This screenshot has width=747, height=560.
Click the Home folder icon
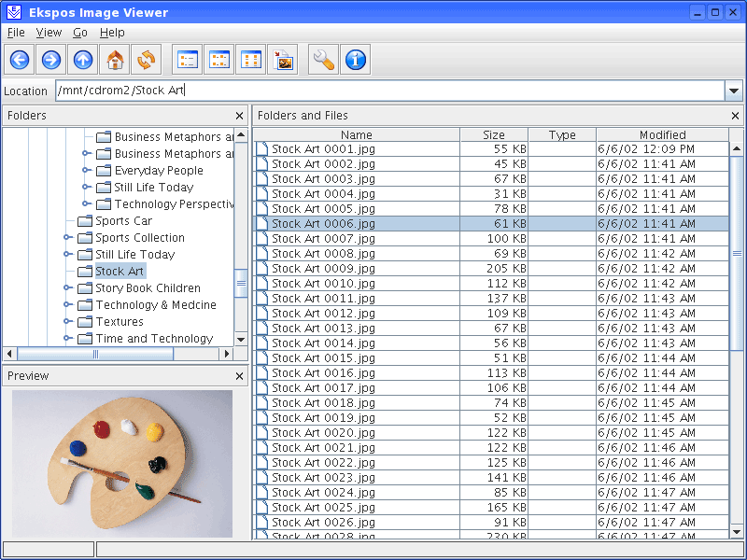115,61
